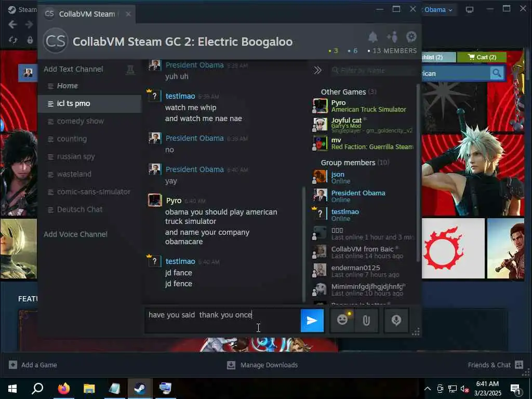
Task: Send the chat message with the arrow button
Action: (312, 320)
